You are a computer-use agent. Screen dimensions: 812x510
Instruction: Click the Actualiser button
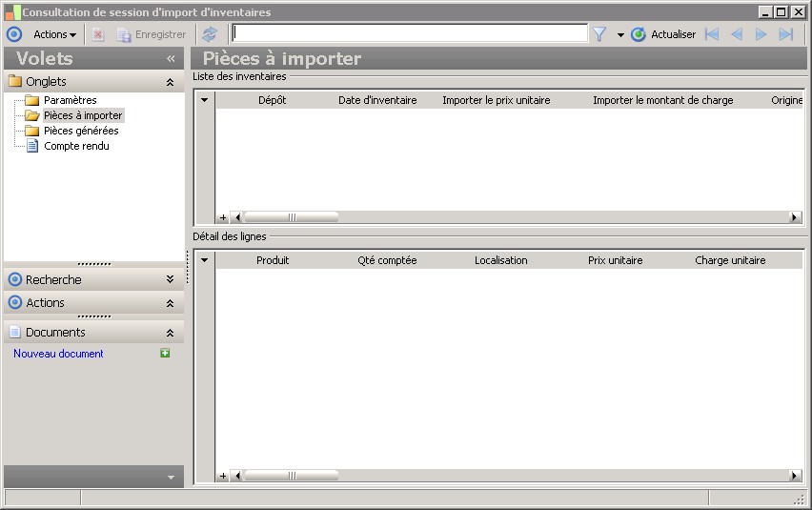click(x=664, y=34)
